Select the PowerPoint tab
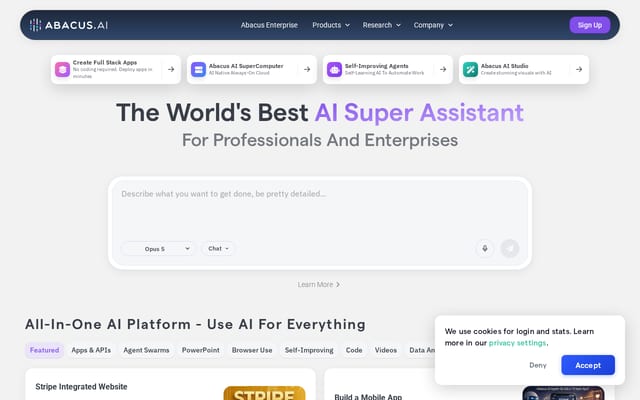Viewport: 640px width, 400px height. [200, 350]
